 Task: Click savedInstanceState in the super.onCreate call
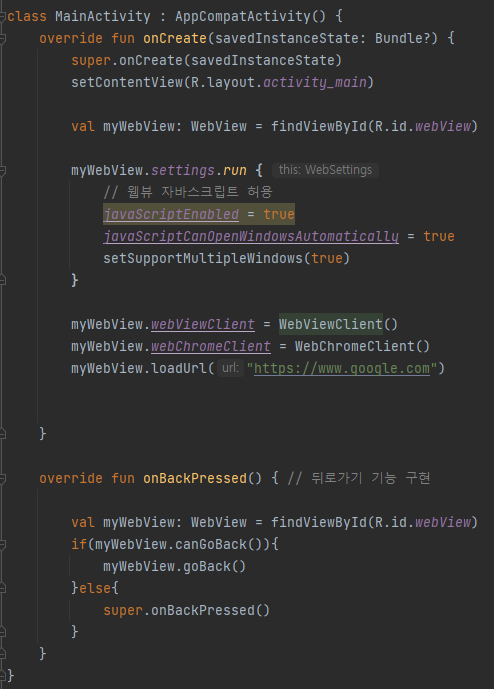click(262, 61)
